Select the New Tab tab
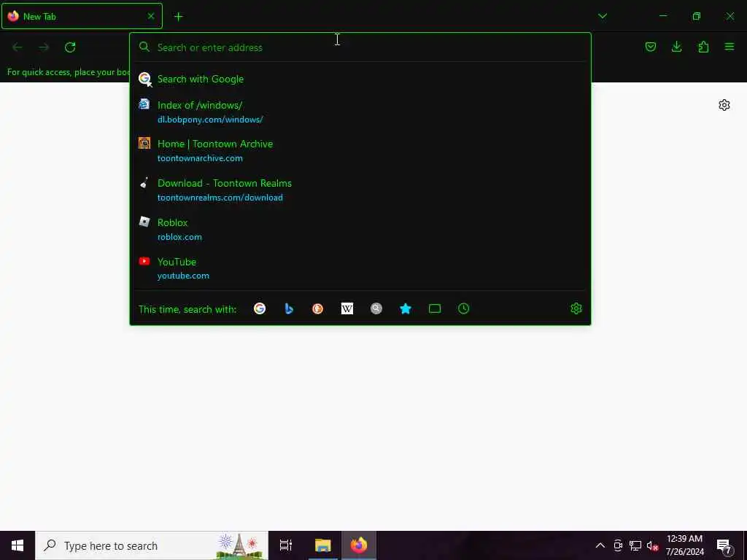This screenshot has width=747, height=560. [x=82, y=16]
